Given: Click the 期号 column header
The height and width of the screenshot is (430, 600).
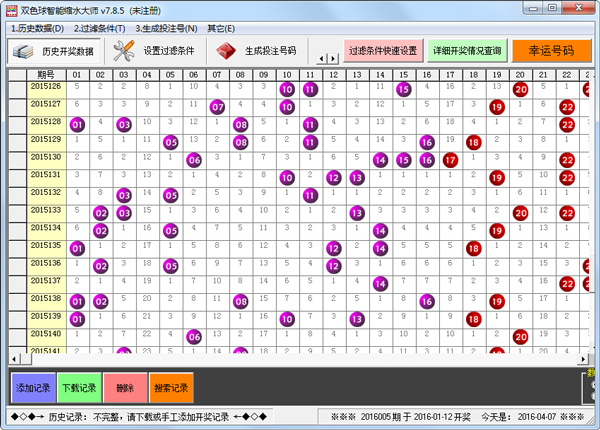Looking at the screenshot, I should coord(46,75).
